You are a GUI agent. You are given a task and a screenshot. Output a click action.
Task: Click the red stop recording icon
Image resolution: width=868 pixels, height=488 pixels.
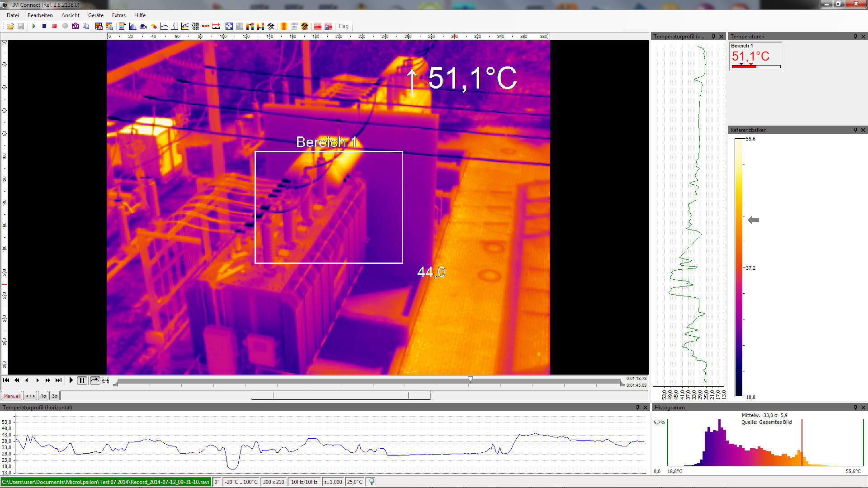point(55,26)
